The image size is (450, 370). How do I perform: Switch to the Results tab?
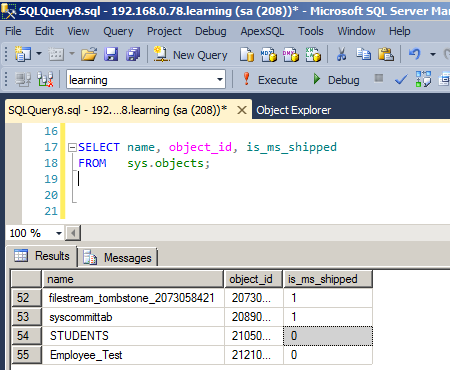pos(43,256)
